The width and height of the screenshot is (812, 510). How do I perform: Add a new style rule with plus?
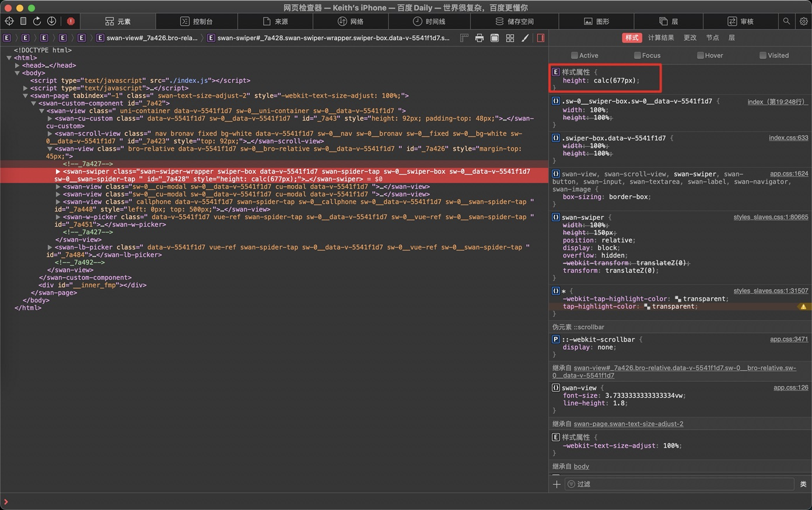556,484
